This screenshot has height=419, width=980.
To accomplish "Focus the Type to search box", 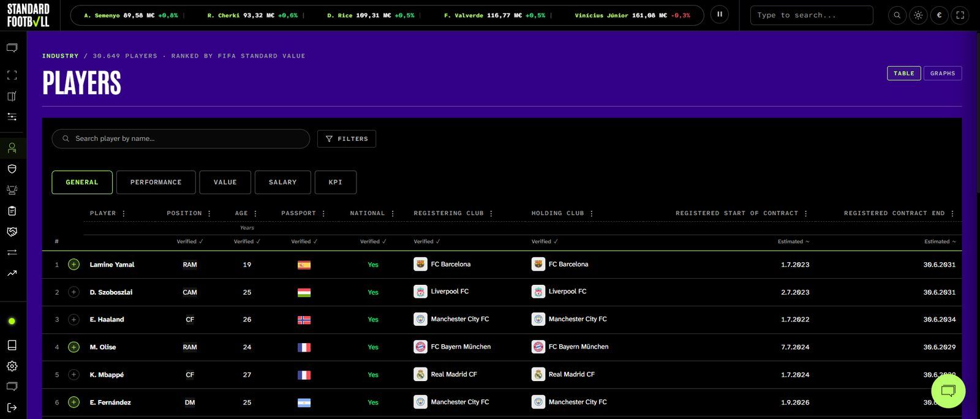I will pyautogui.click(x=812, y=15).
